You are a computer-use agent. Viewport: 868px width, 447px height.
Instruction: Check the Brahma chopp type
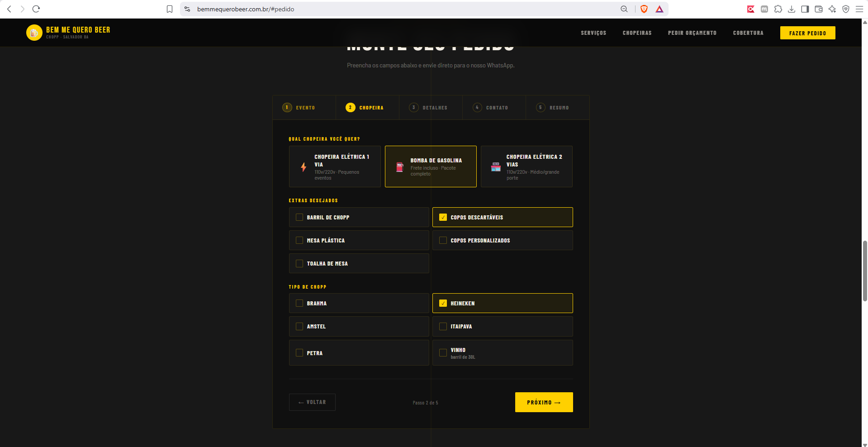pyautogui.click(x=359, y=303)
